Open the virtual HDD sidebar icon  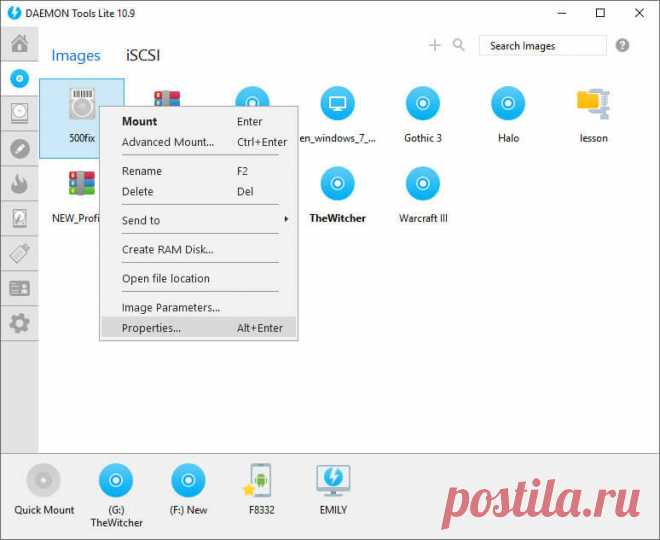click(x=19, y=218)
